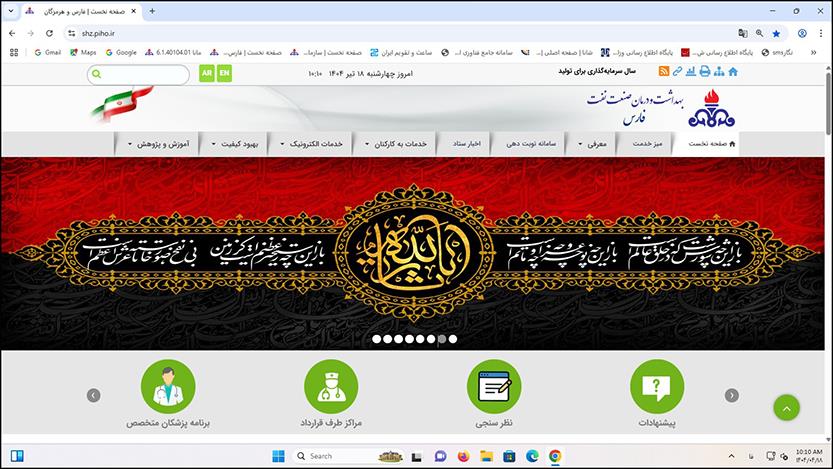
Task: Open Firefox from the taskbar
Action: pos(463,456)
